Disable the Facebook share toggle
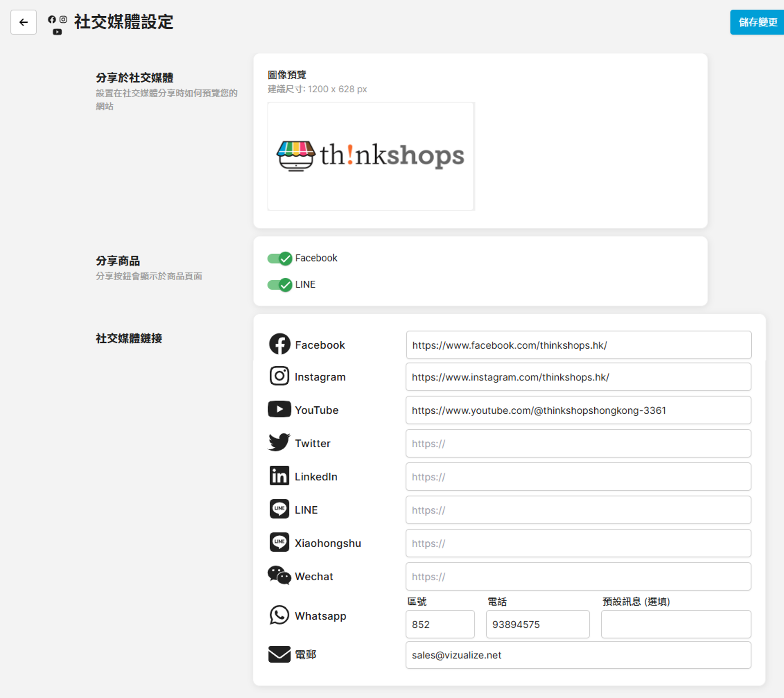This screenshot has height=698, width=784. click(x=279, y=259)
